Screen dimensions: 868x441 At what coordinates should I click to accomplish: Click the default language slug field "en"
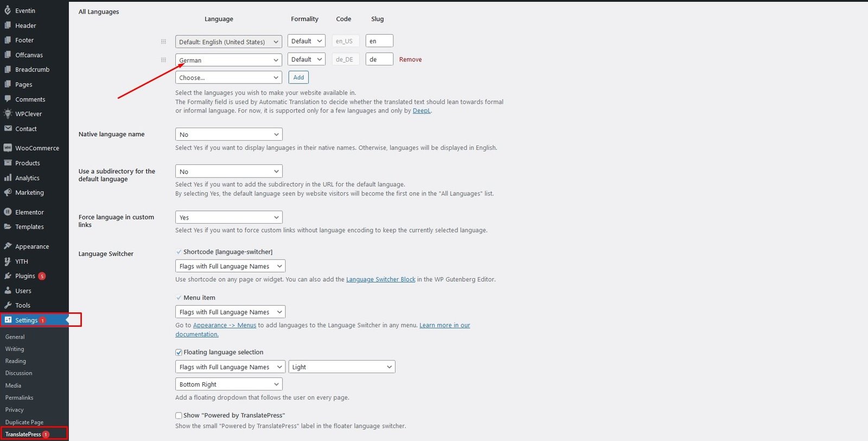379,41
